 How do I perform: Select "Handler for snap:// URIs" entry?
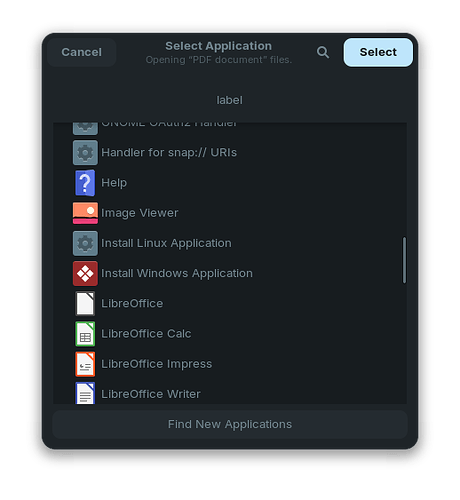pyautogui.click(x=169, y=153)
